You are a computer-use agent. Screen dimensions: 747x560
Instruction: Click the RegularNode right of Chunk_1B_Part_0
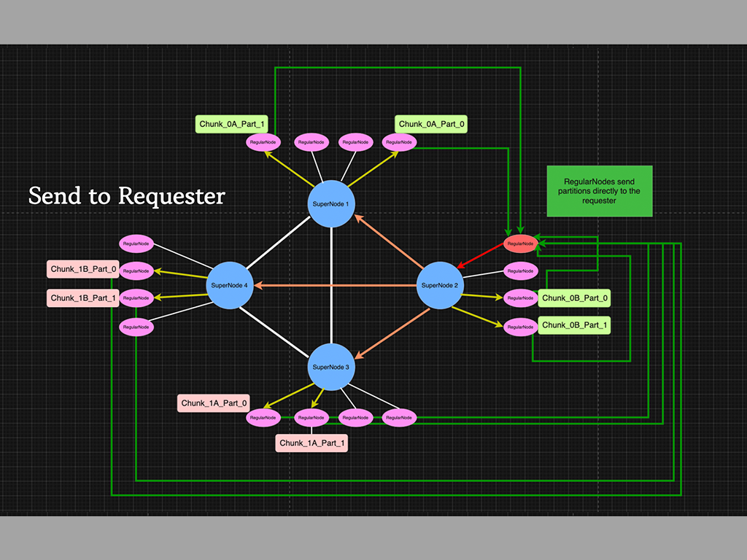pos(136,271)
